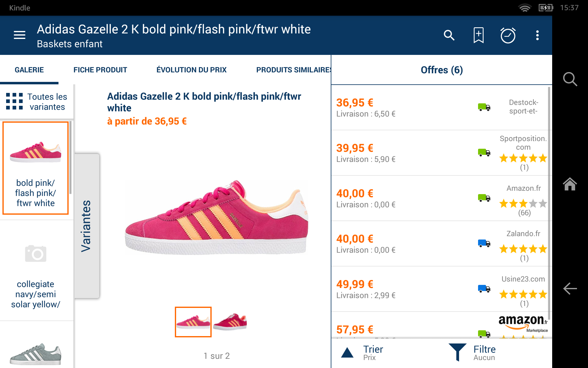The height and width of the screenshot is (368, 588).
Task: Collapse the Variantes side tab
Action: tap(87, 226)
